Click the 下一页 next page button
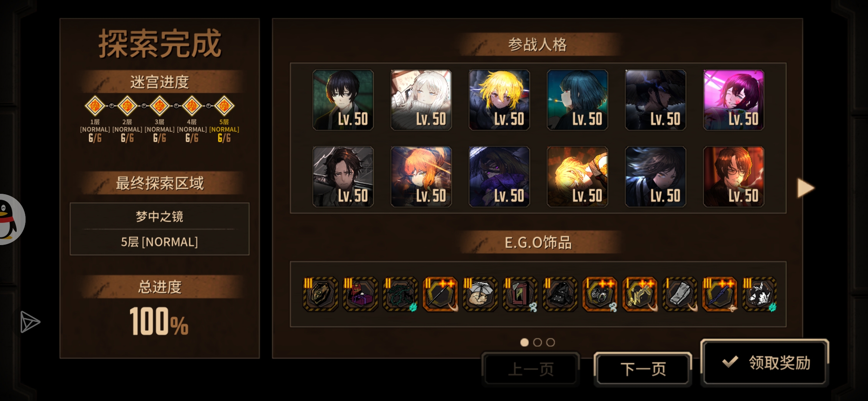This screenshot has width=868, height=401. 643,369
